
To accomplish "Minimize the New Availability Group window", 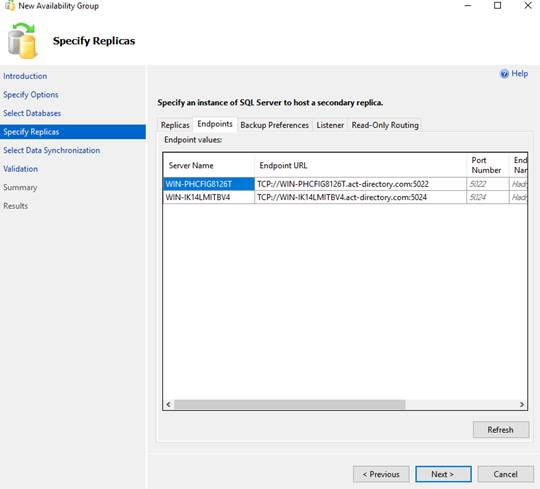I will point(468,6).
